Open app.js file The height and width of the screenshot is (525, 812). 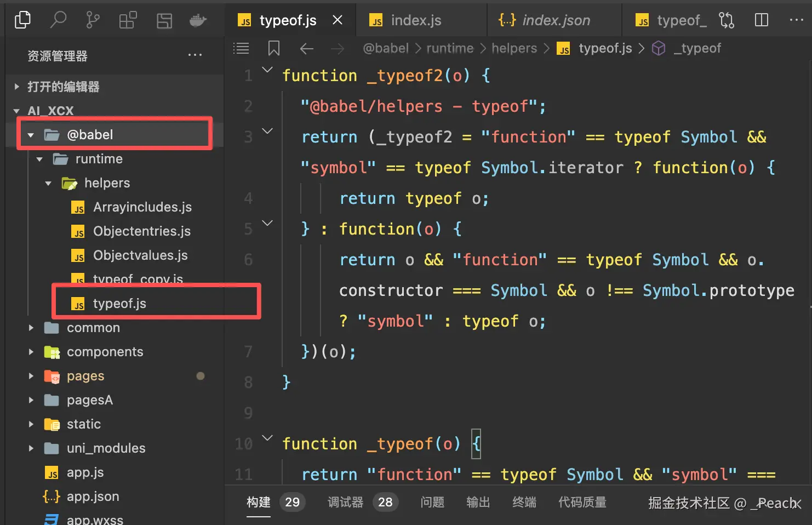click(115, 472)
